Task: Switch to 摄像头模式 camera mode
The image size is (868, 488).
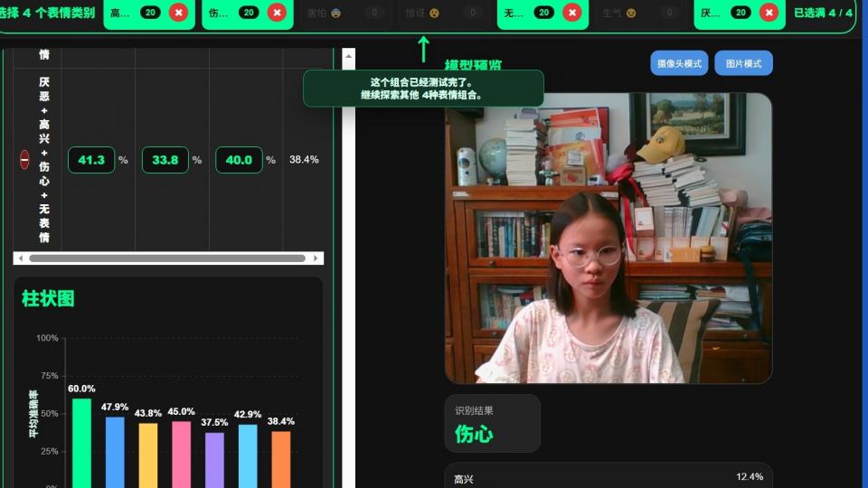Action: tap(679, 63)
